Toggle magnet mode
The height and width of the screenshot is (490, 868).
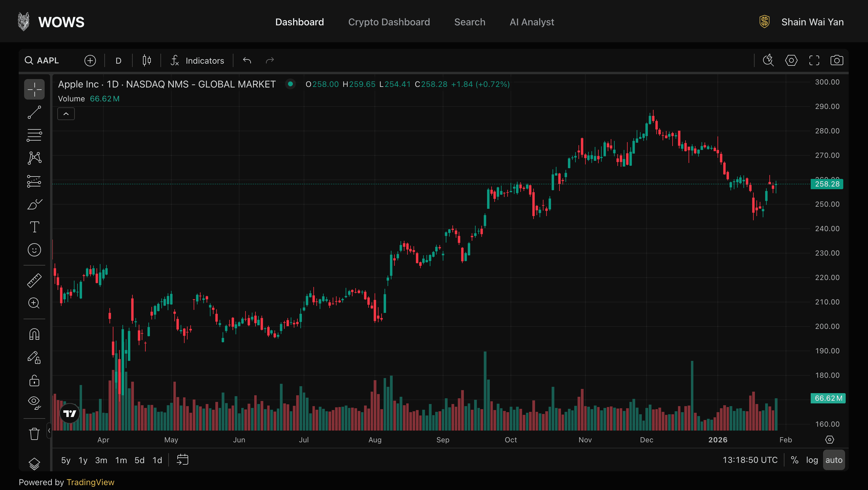[x=34, y=334]
